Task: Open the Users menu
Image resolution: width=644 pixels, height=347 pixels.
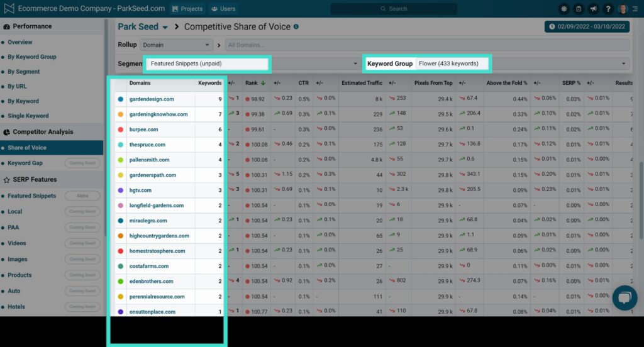Action: point(223,9)
